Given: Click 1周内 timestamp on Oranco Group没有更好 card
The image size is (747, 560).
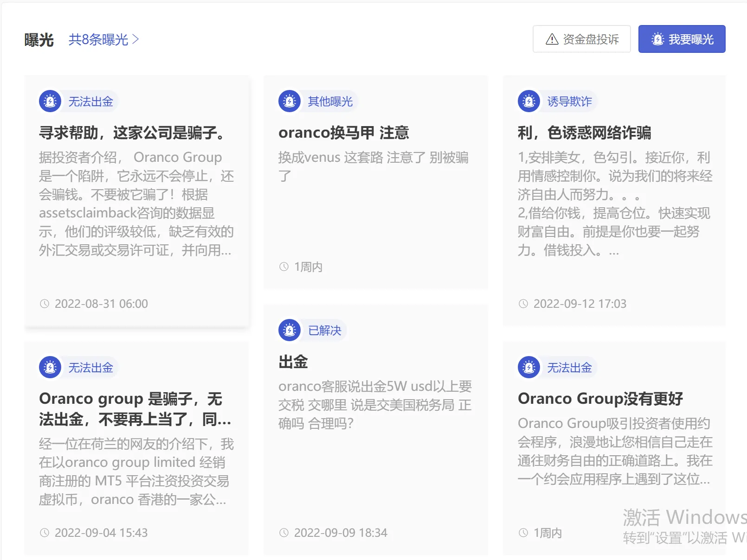Looking at the screenshot, I should [x=547, y=533].
